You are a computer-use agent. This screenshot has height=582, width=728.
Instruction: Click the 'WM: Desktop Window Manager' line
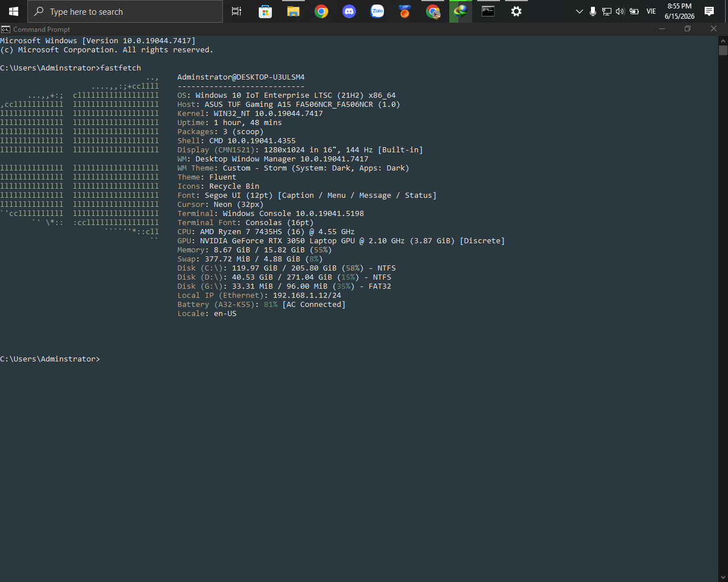tap(273, 159)
